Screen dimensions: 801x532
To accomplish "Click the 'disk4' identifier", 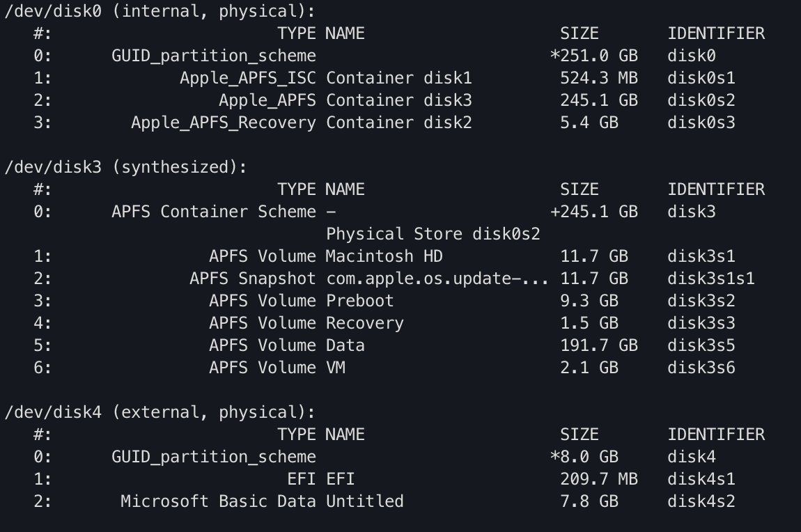I will click(691, 456).
